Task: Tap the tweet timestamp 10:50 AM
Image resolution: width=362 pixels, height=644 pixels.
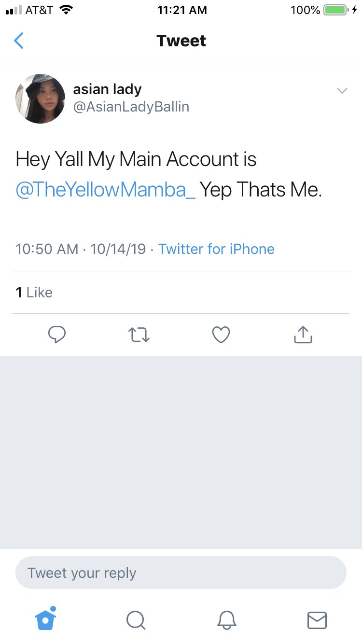Action: tap(47, 249)
